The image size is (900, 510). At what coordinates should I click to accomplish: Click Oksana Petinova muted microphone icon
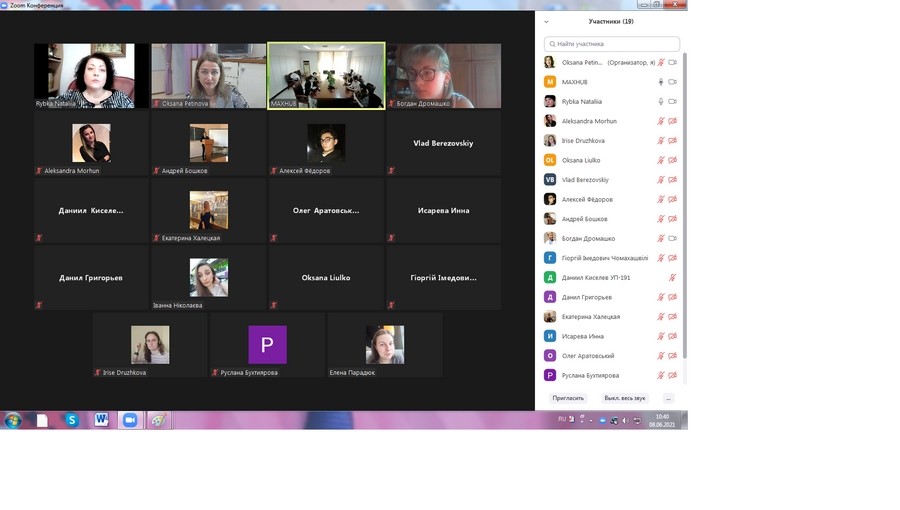click(661, 63)
